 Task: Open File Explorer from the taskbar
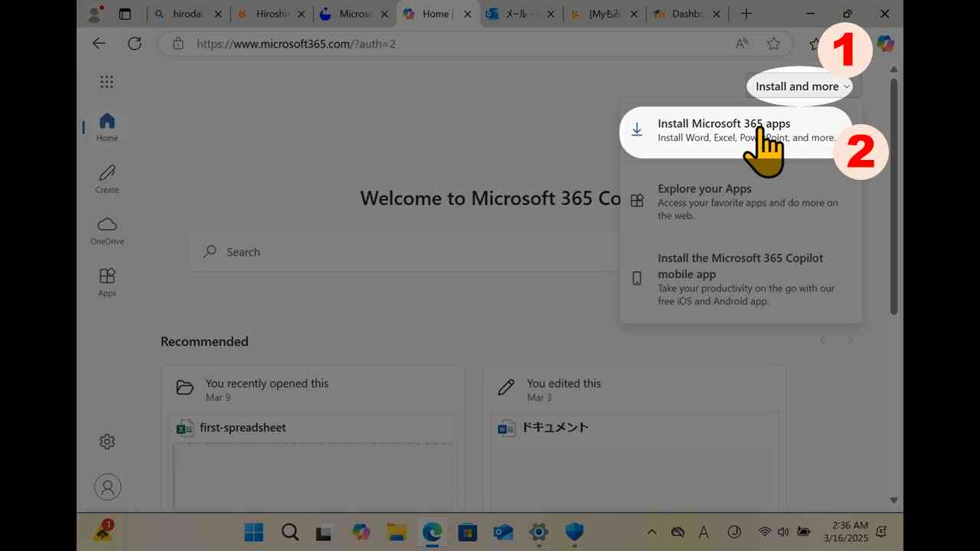tap(396, 532)
